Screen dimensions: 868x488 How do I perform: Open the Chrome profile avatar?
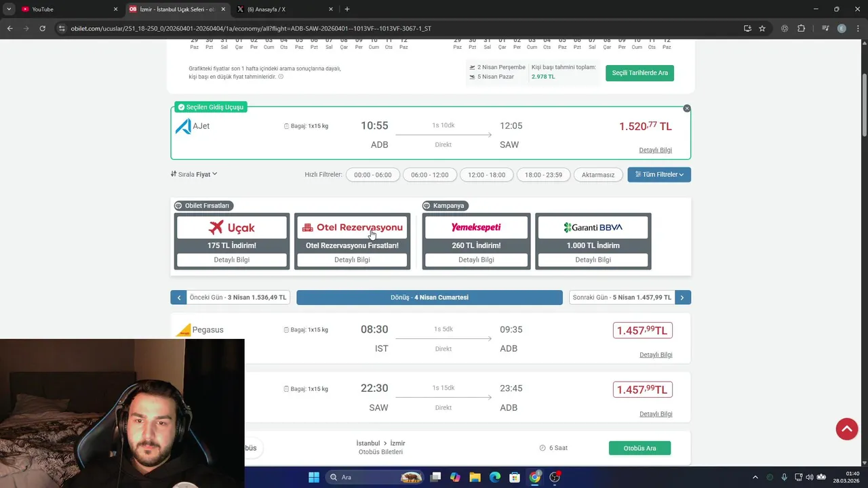(x=842, y=28)
